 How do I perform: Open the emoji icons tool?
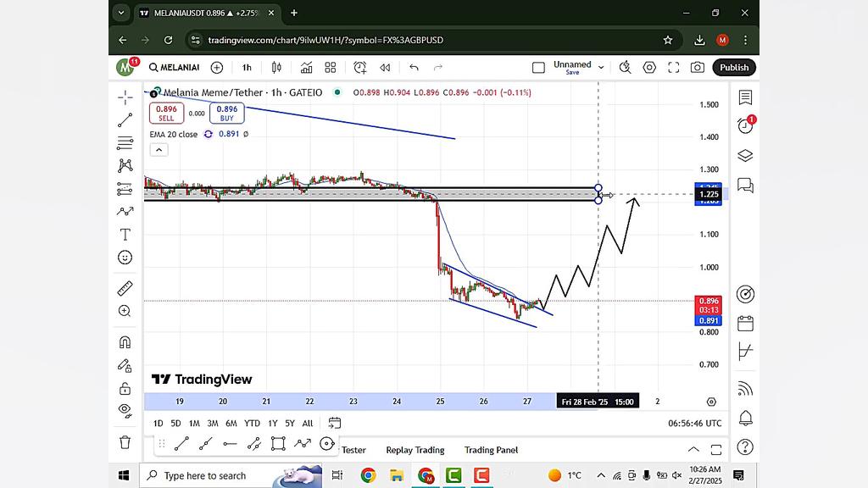click(125, 258)
